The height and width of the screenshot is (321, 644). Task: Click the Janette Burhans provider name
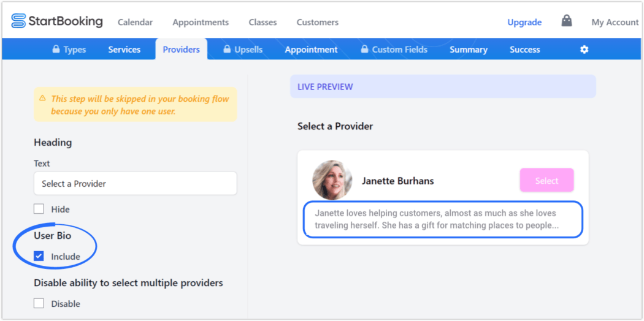point(397,181)
